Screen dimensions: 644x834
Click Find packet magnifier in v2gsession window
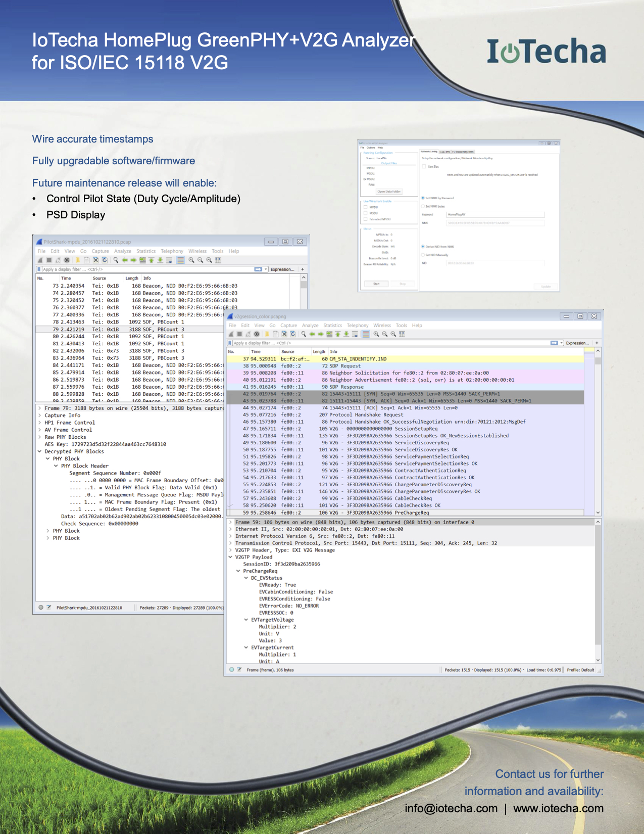[x=304, y=334]
